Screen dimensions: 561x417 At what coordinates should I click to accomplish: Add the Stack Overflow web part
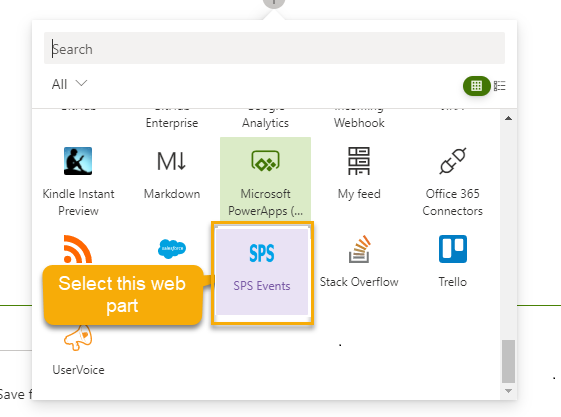point(359,261)
